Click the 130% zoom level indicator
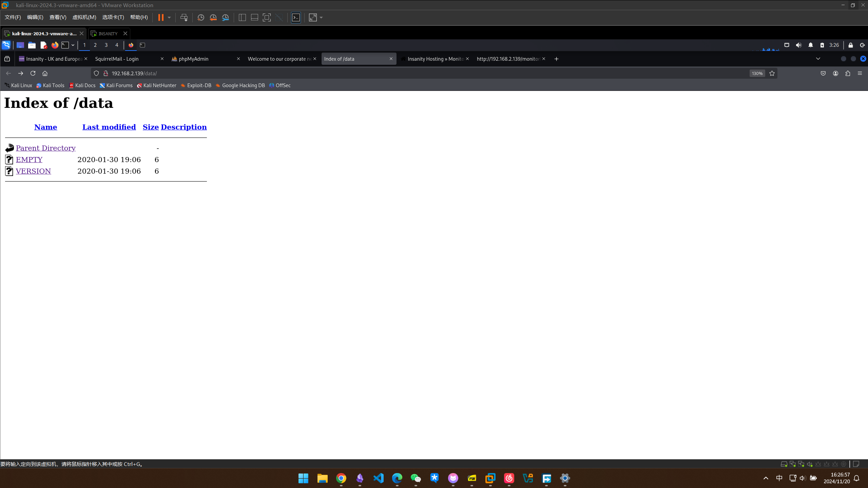The height and width of the screenshot is (488, 868). point(757,73)
